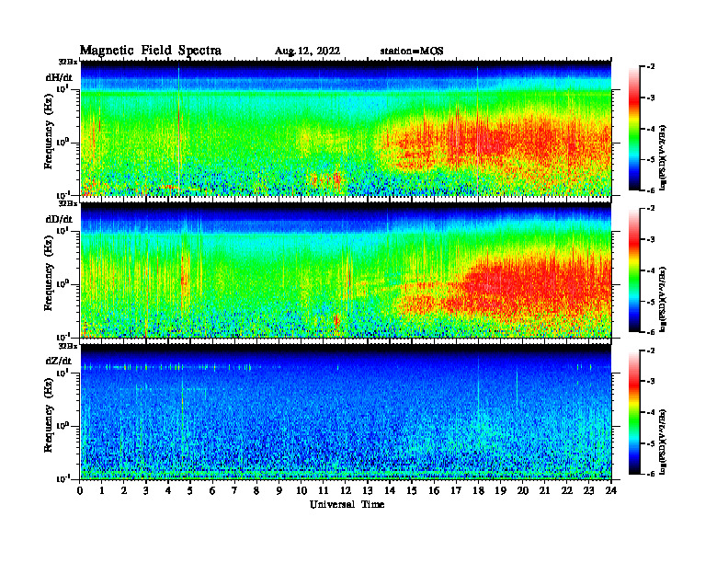Click the dZ/dt spectrogram plot
The width and height of the screenshot is (728, 563).
pos(346,411)
